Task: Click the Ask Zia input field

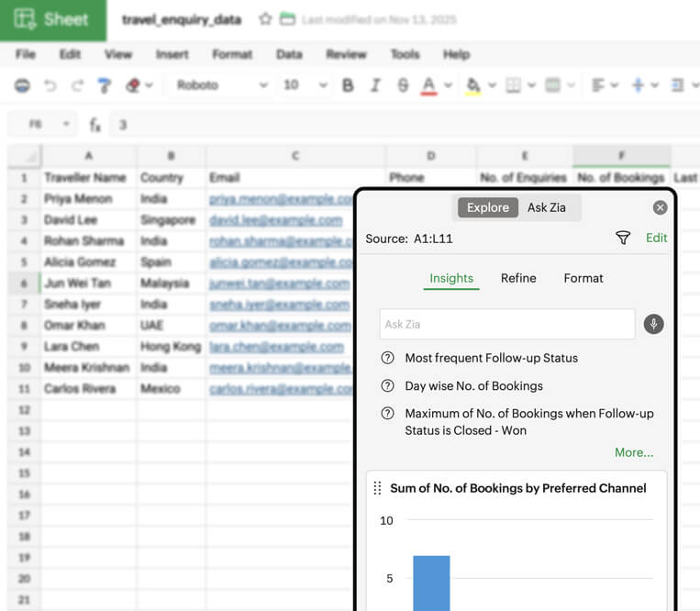Action: coord(507,324)
